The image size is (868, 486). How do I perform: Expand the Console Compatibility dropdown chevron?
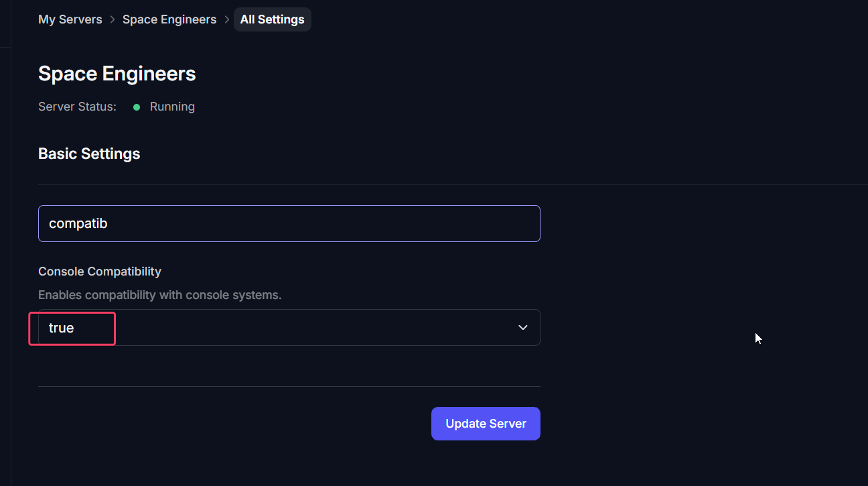[x=522, y=327]
